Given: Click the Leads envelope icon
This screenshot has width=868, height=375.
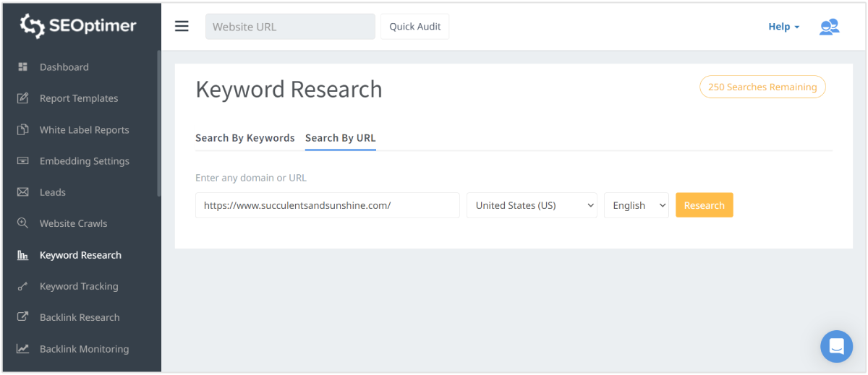Looking at the screenshot, I should pos(23,192).
